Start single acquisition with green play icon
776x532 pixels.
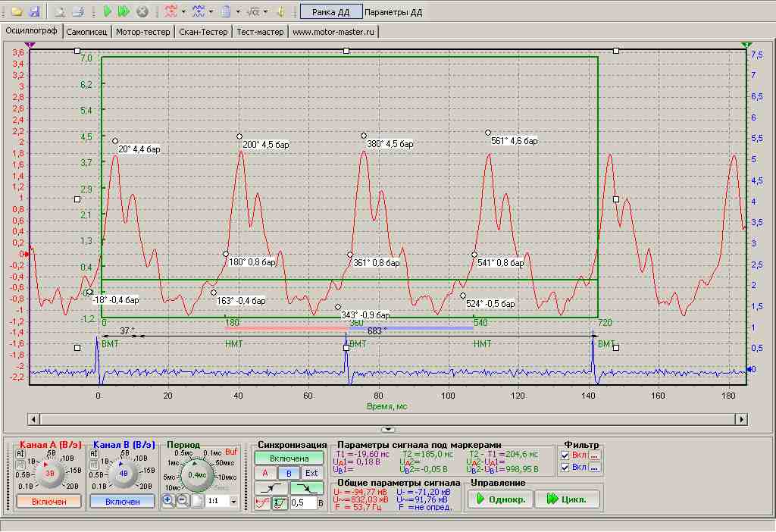click(108, 12)
